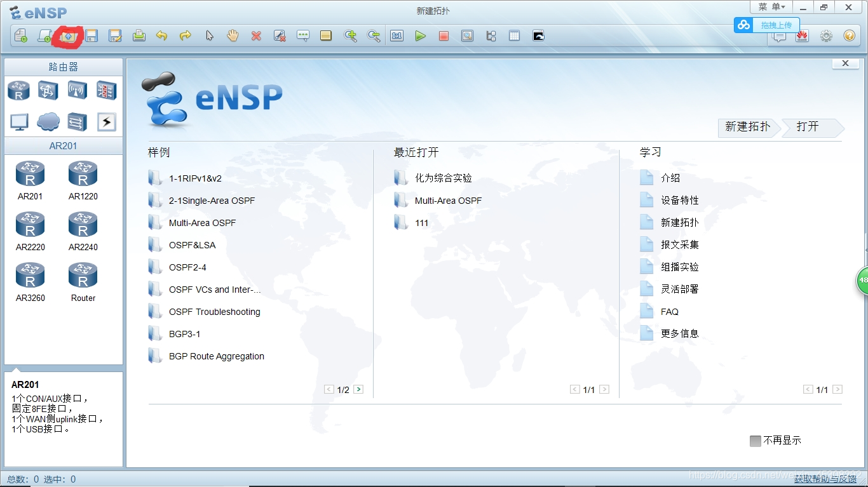Select the WLAN wireless device category icon
The image size is (868, 487).
(x=78, y=91)
